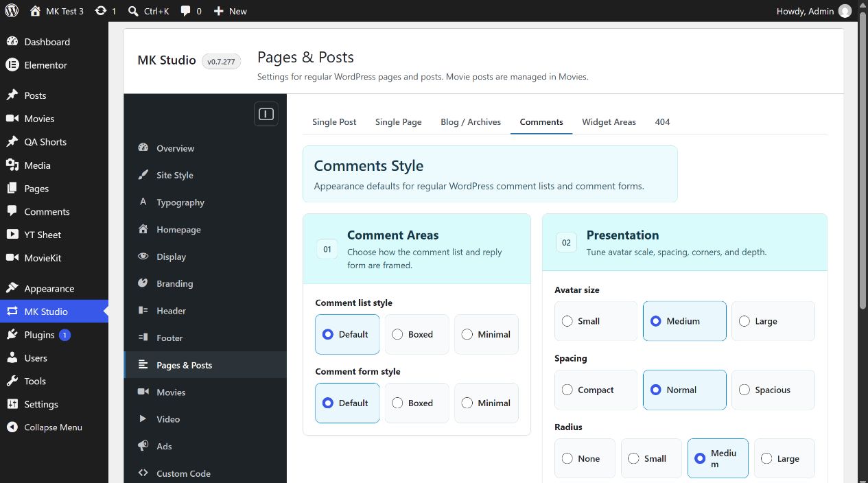The height and width of the screenshot is (483, 868).
Task: Click the comments bubble icon in admin bar
Action: pyautogui.click(x=186, y=11)
